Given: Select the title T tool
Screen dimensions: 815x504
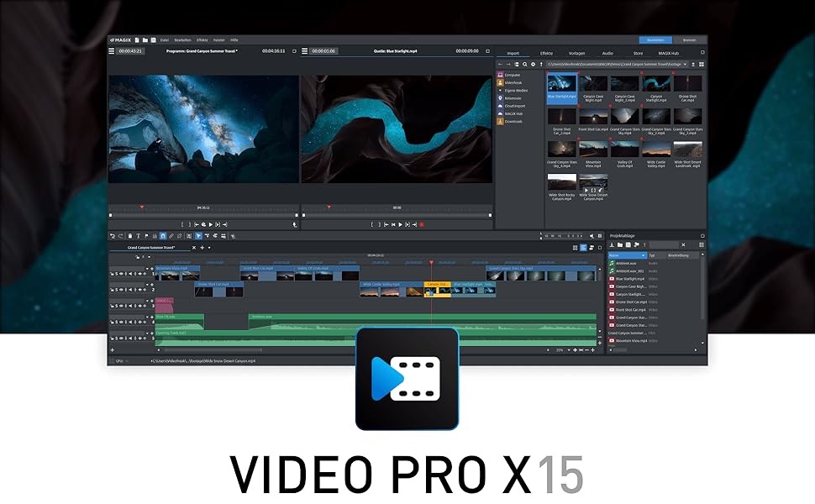Looking at the screenshot, I should pos(138,236).
